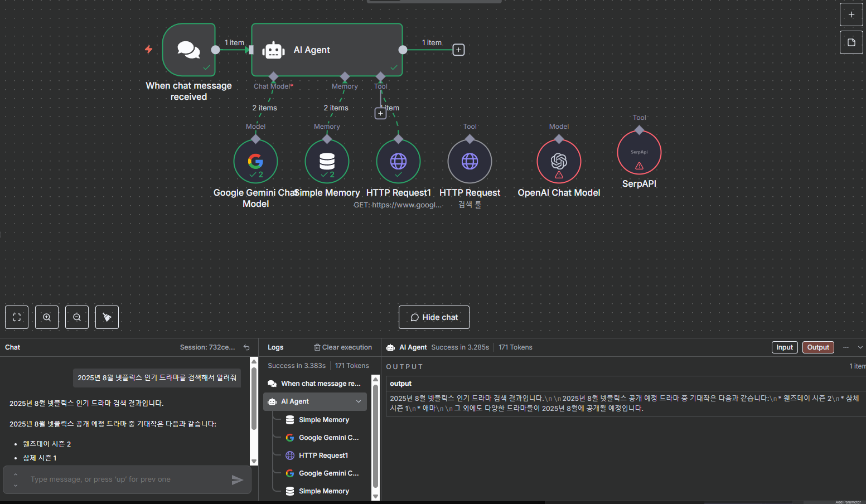The width and height of the screenshot is (866, 504).
Task: Open the SerpAPI tool node
Action: pyautogui.click(x=639, y=152)
